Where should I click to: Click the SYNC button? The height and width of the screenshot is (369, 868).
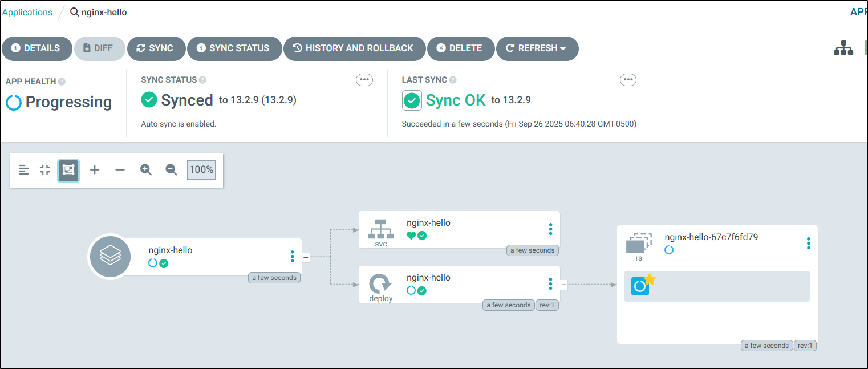coord(157,48)
